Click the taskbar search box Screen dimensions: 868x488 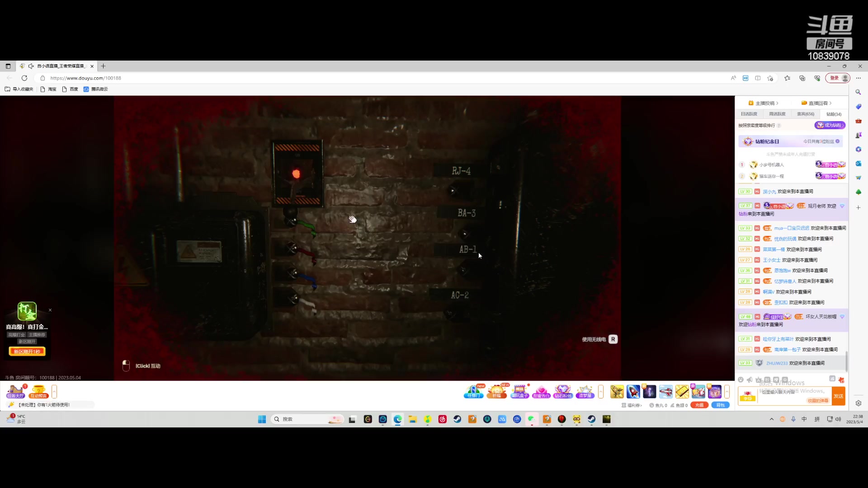(307, 419)
